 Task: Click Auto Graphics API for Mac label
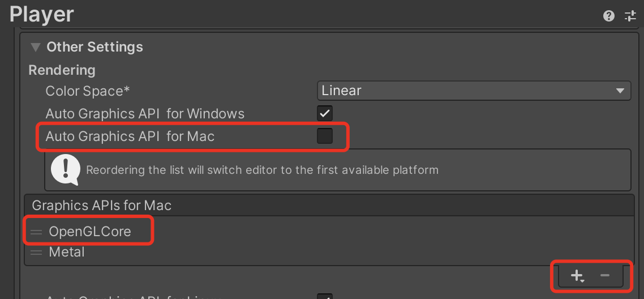tap(130, 136)
